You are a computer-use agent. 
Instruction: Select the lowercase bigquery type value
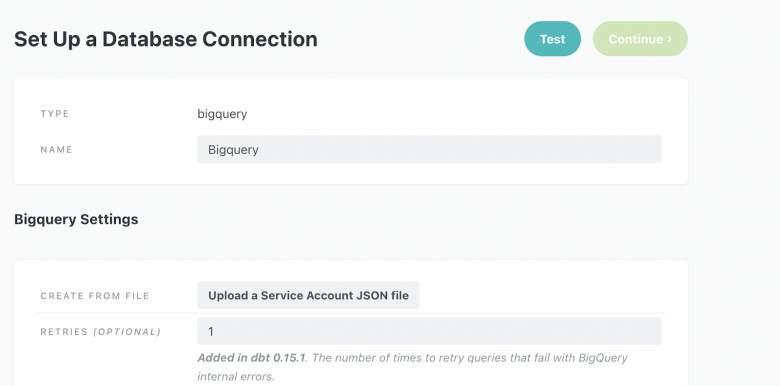pos(222,114)
